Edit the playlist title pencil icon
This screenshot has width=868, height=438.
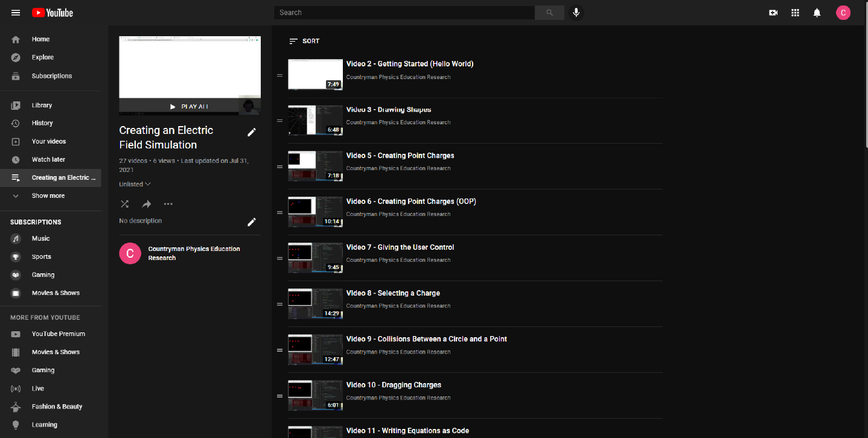pos(252,132)
